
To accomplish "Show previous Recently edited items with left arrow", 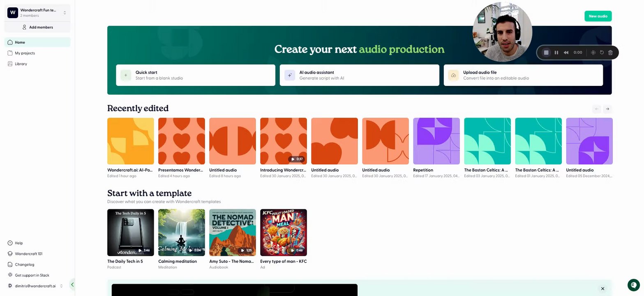I will (x=597, y=109).
